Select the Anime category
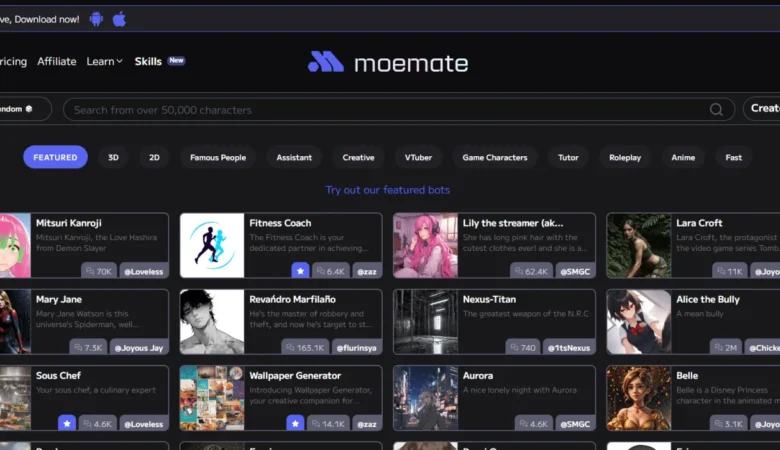This screenshot has height=450, width=780. coord(683,157)
